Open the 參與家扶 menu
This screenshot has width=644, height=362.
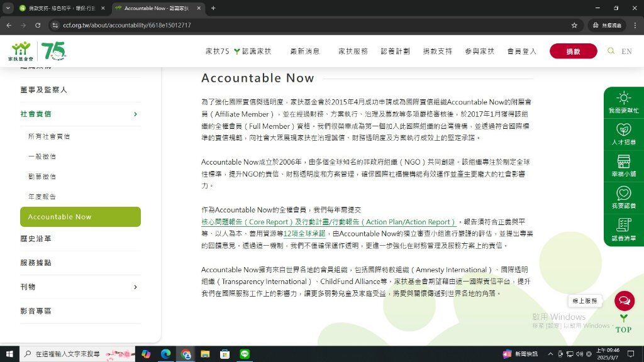coord(480,52)
